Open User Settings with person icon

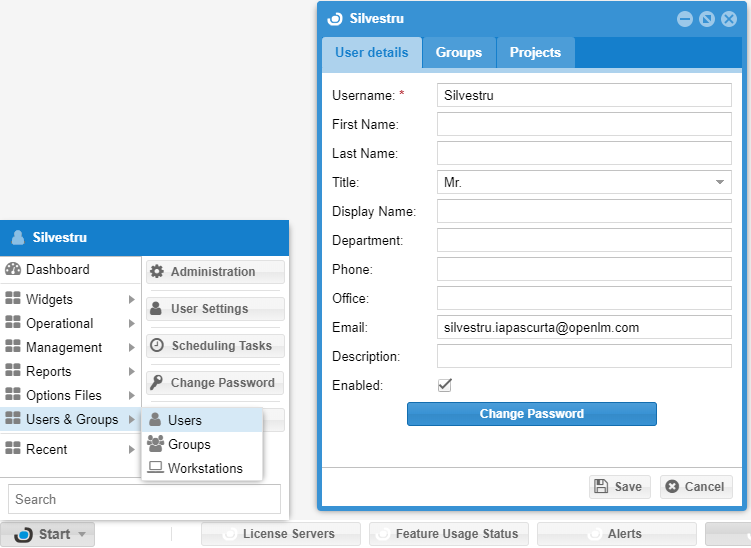(157, 309)
